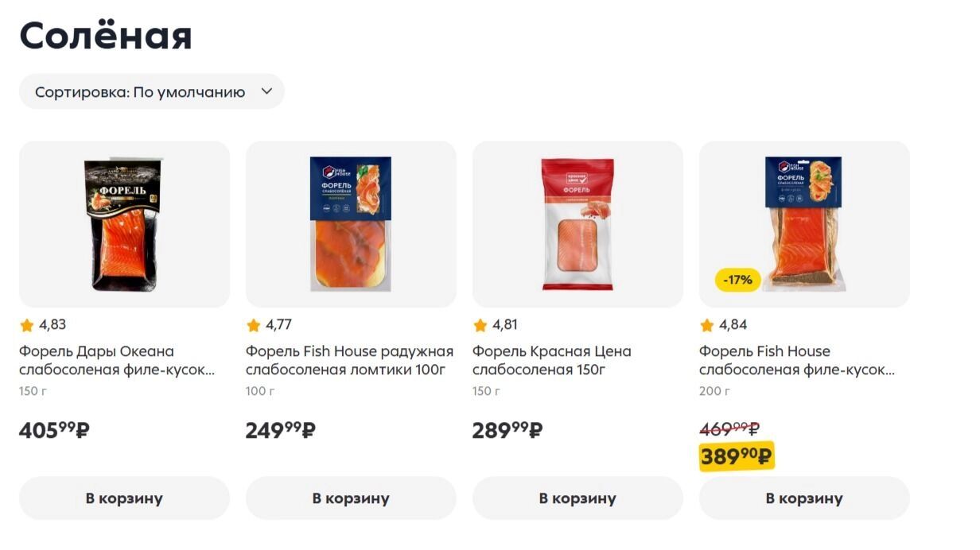980x550 pixels.
Task: Click the highlighted 389.90₽ sale price
Action: [736, 456]
